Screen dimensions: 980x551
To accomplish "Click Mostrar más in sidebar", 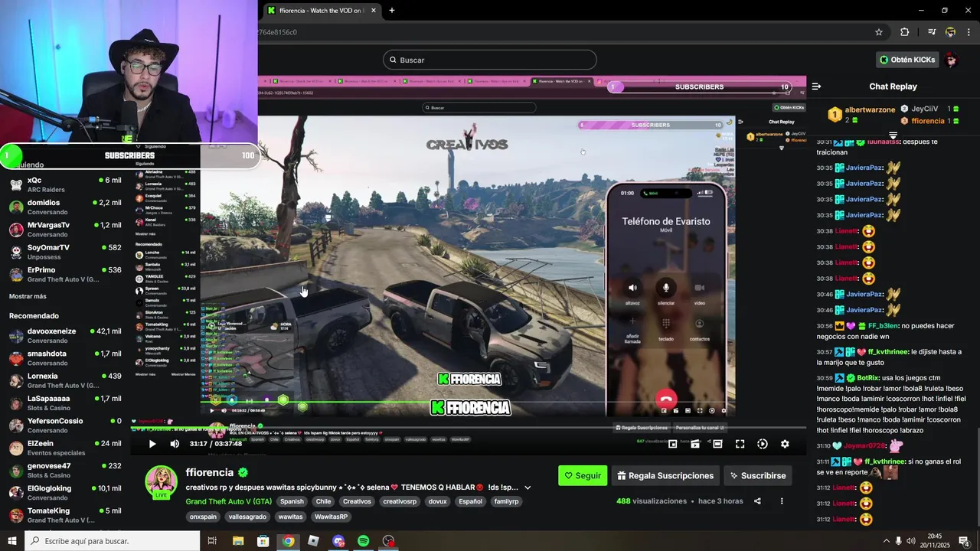I will 28,296.
